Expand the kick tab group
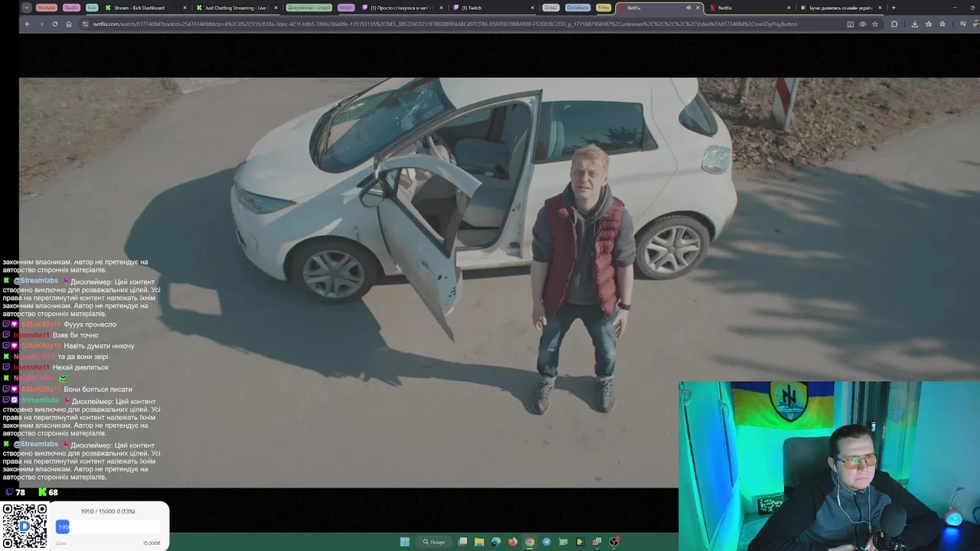The height and width of the screenshot is (551, 980). click(x=92, y=8)
